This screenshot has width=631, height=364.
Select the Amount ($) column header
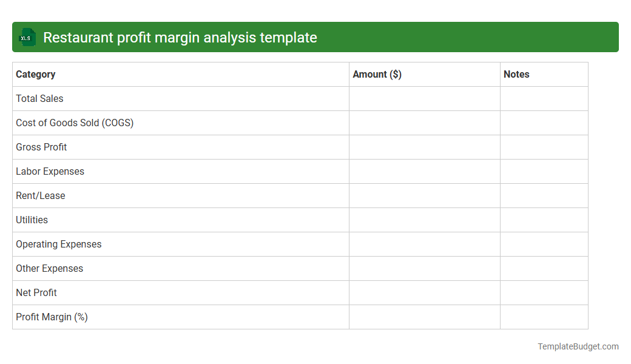(x=377, y=74)
